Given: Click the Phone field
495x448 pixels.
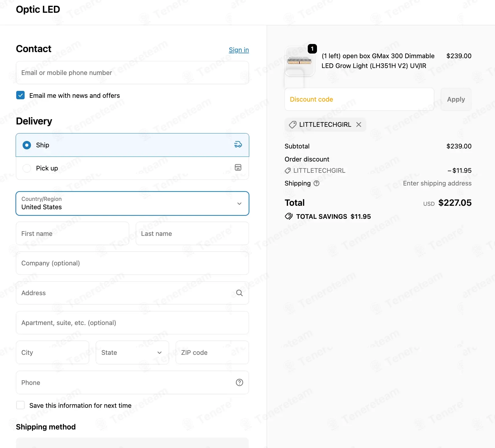Looking at the screenshot, I should pyautogui.click(x=132, y=383).
